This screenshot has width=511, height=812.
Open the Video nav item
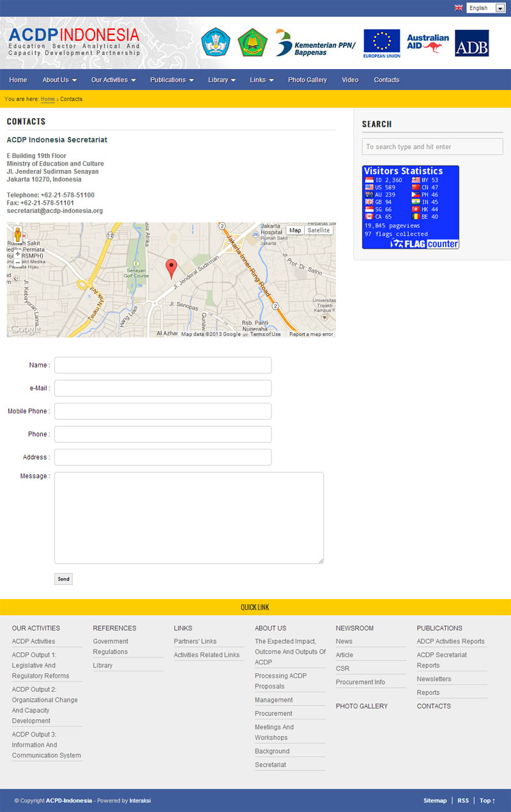[x=350, y=80]
